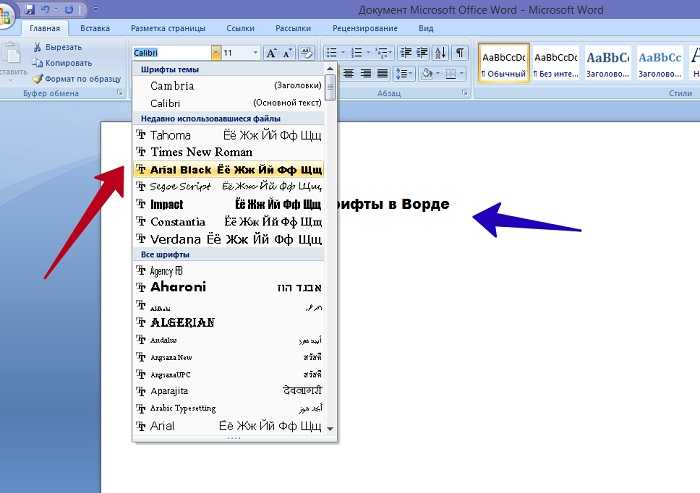Select Tahoma from recent fonts
700x493 pixels.
(x=229, y=135)
